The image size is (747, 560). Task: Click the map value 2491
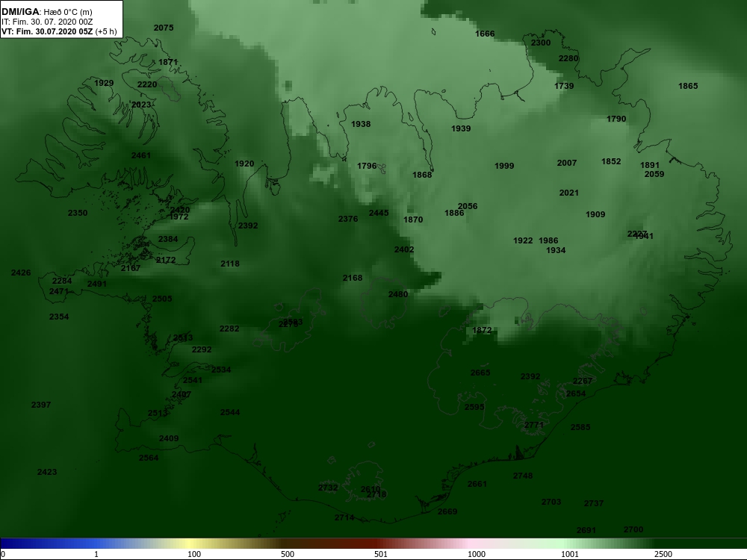97,284
